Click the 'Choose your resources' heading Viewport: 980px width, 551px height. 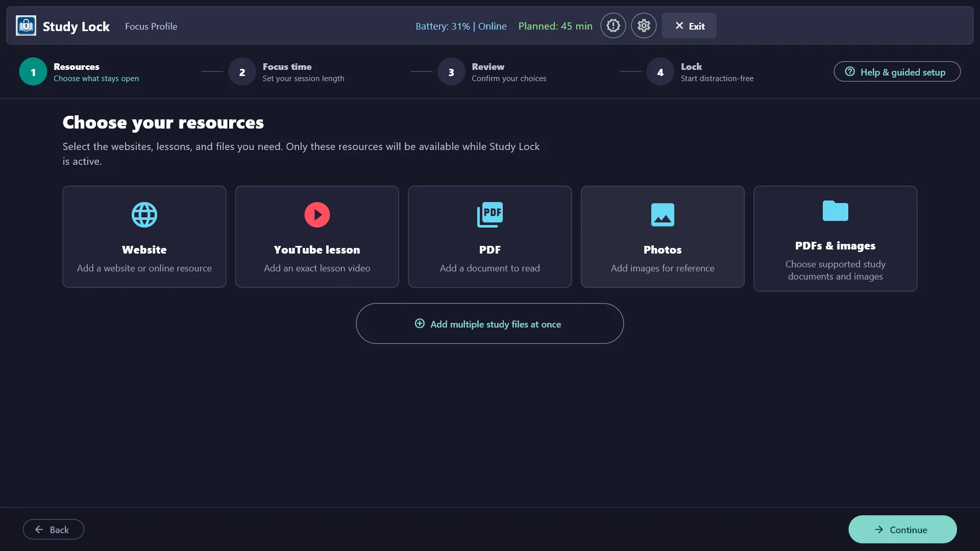pyautogui.click(x=163, y=122)
